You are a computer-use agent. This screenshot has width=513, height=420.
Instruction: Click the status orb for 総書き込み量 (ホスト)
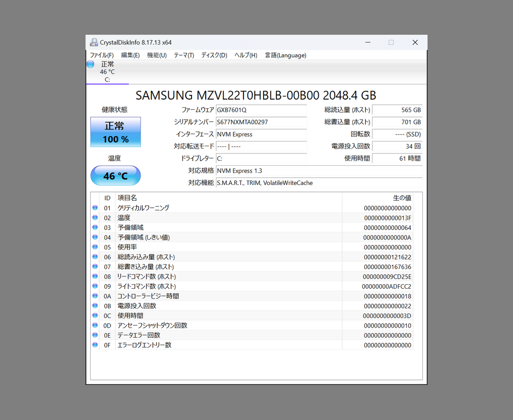click(95, 267)
